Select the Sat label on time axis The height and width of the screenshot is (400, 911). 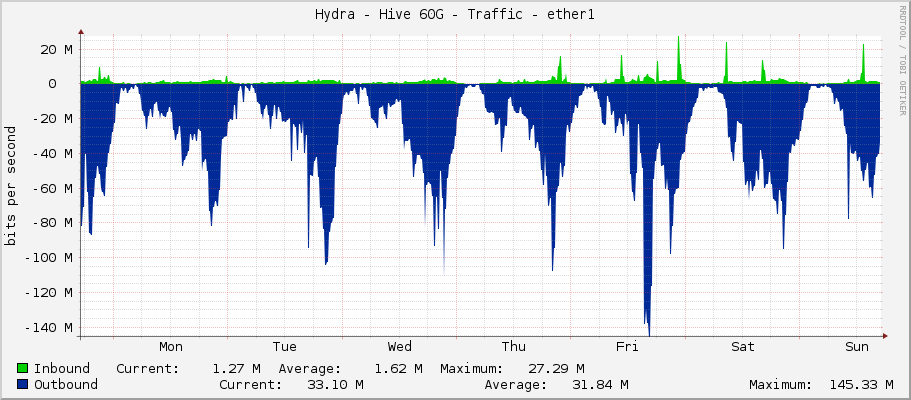(x=742, y=347)
